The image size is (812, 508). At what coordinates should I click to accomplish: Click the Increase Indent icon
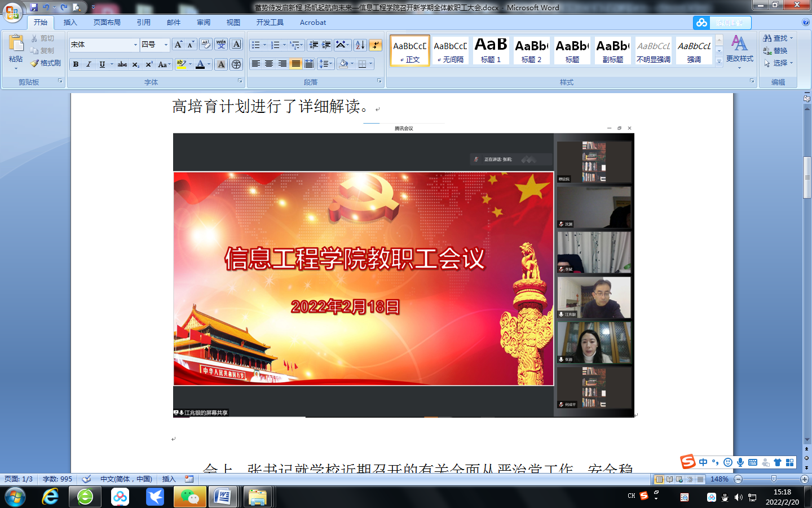tap(326, 45)
